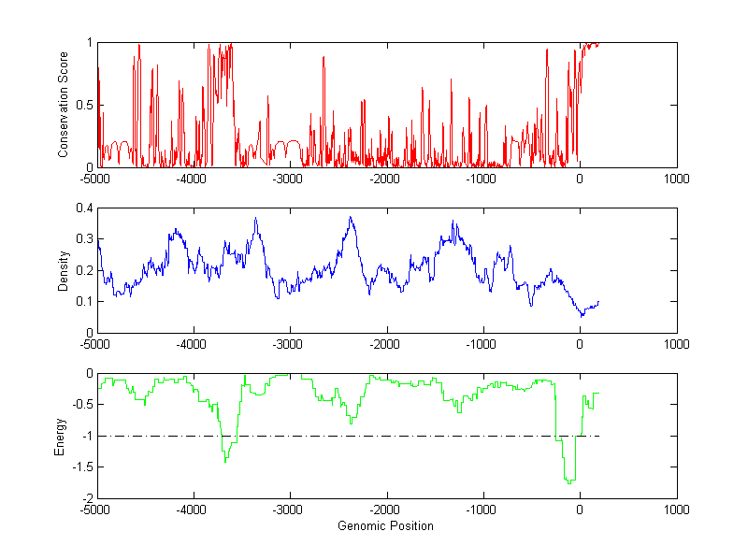Select the -2 tick on Energy axis
Screen dimensions: 748x560
pyautogui.click(x=87, y=498)
